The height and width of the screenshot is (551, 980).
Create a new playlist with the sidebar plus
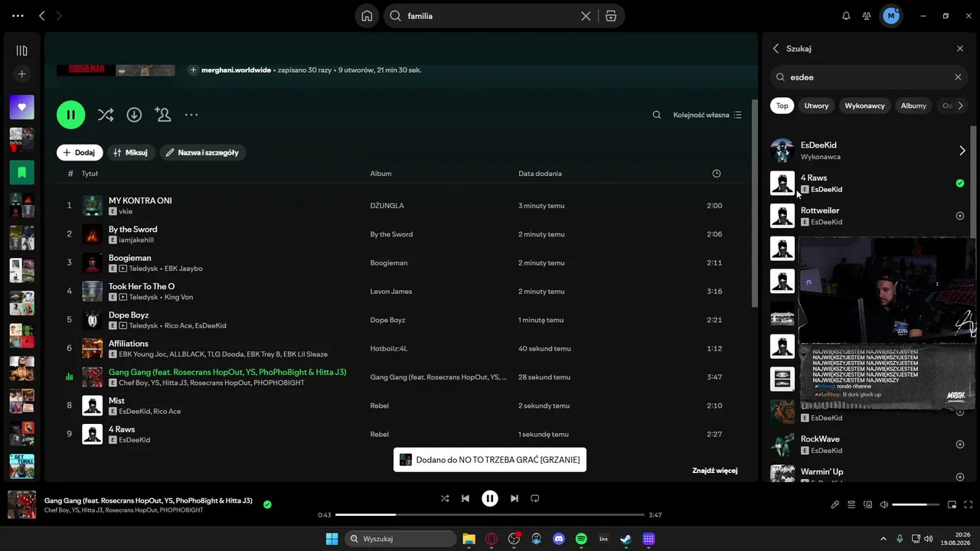(x=21, y=74)
